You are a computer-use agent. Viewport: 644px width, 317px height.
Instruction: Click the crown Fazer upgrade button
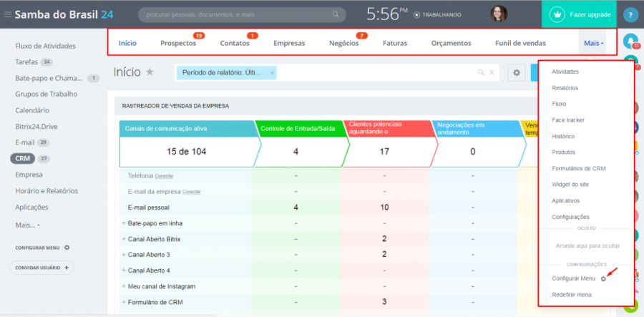point(579,14)
